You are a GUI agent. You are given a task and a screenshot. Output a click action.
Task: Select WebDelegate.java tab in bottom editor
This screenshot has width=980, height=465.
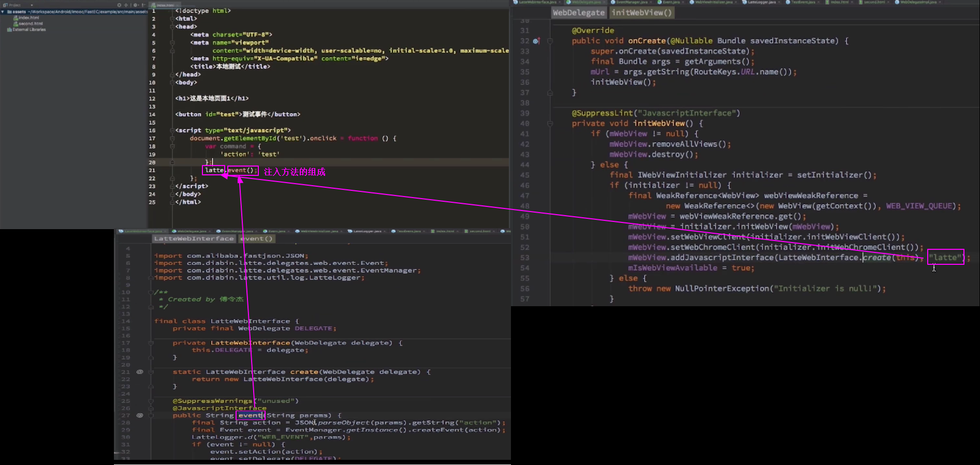pos(192,231)
